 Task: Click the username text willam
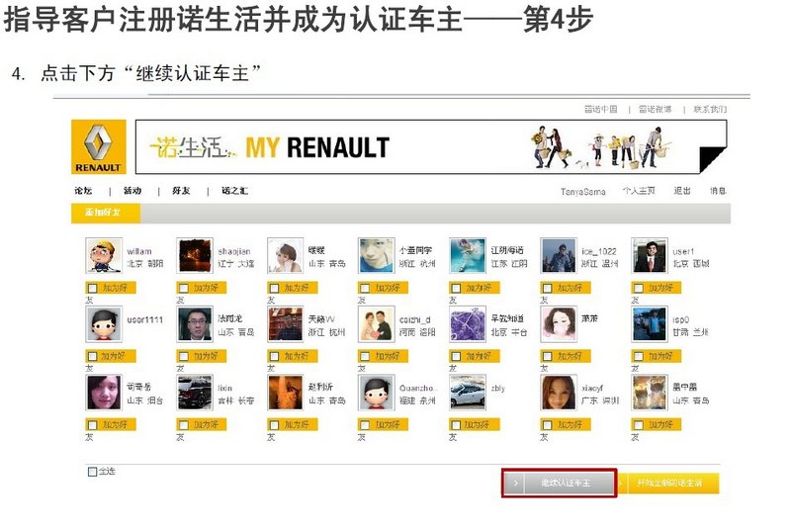point(139,251)
